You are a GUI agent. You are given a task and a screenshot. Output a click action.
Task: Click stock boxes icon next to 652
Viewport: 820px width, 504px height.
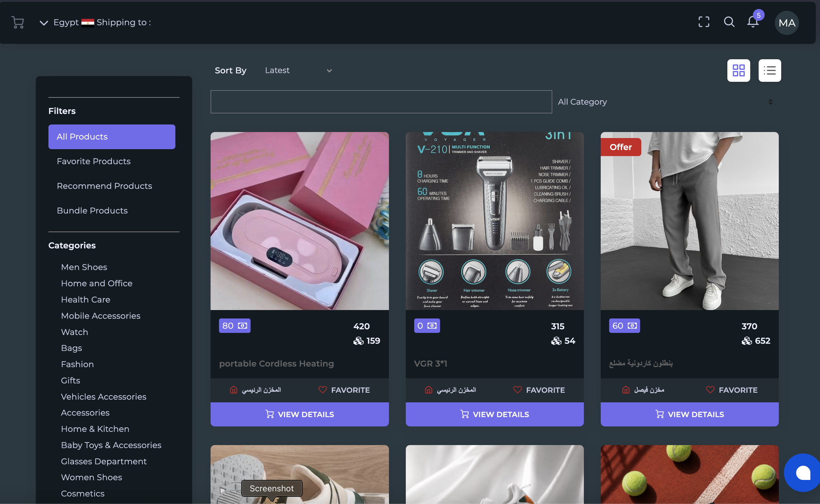(747, 341)
